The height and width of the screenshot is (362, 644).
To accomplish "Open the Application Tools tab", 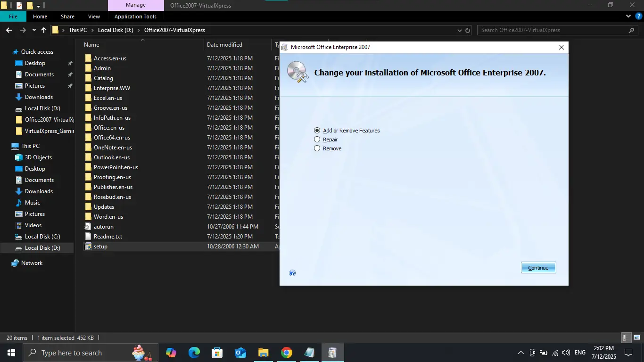I will pyautogui.click(x=135, y=16).
